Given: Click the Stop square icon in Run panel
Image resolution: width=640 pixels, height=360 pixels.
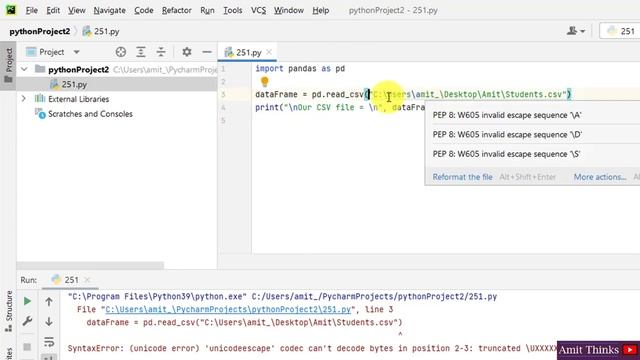Looking at the screenshot, I should 27,347.
